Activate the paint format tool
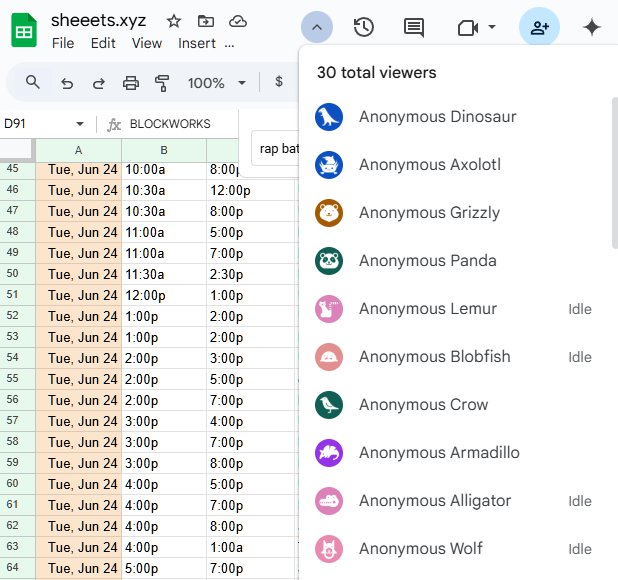This screenshot has height=580, width=618. coord(162,83)
